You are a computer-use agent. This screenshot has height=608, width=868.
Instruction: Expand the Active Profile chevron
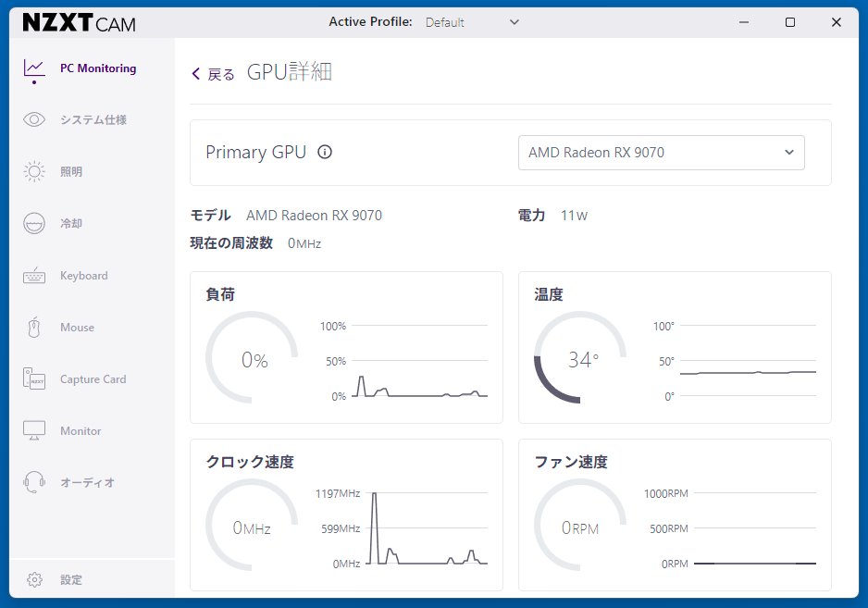coord(515,22)
